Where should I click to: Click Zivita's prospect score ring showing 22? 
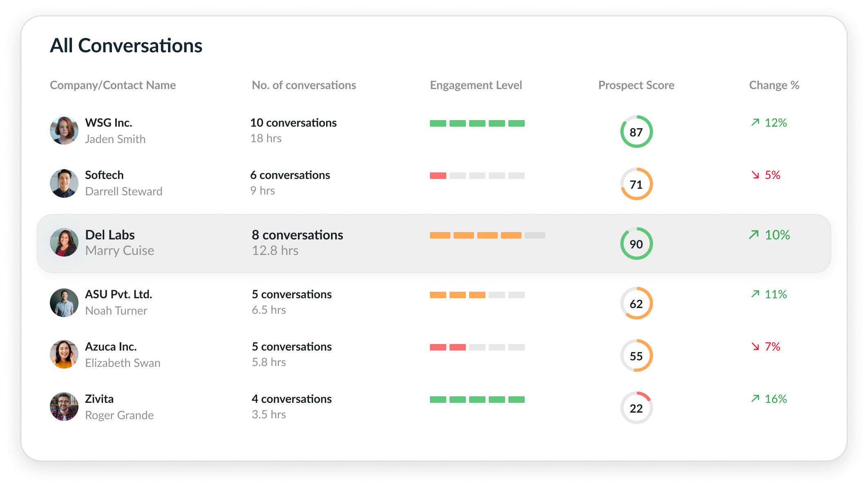point(636,407)
